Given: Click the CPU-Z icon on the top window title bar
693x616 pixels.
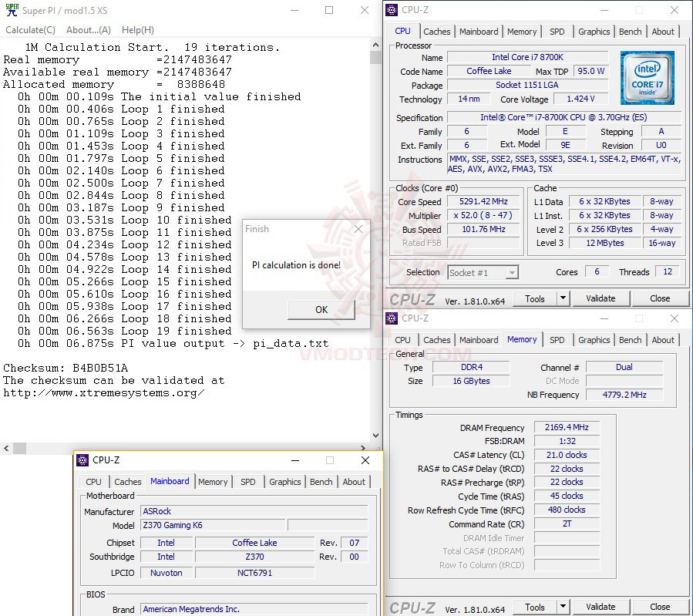Looking at the screenshot, I should pyautogui.click(x=390, y=10).
